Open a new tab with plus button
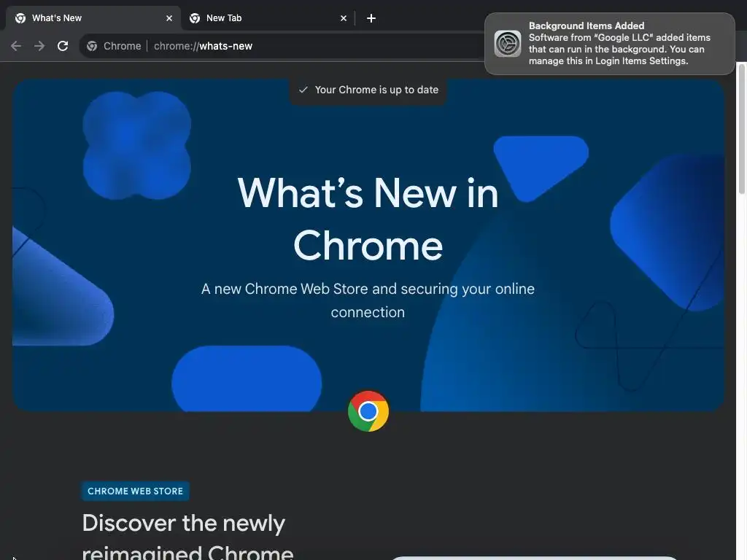The width and height of the screenshot is (747, 560). click(x=371, y=18)
